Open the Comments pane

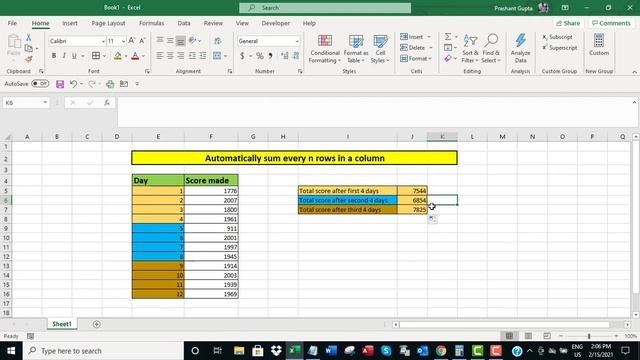611,23
